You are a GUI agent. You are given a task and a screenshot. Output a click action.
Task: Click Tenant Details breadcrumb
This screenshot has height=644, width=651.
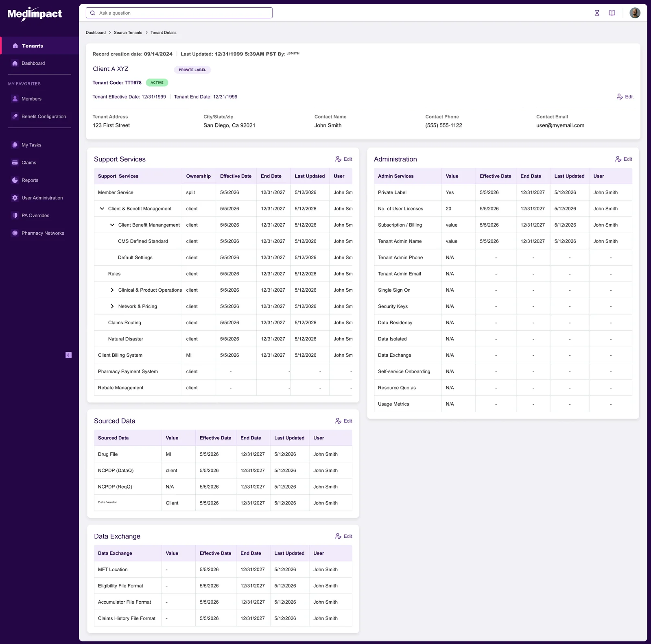(164, 33)
